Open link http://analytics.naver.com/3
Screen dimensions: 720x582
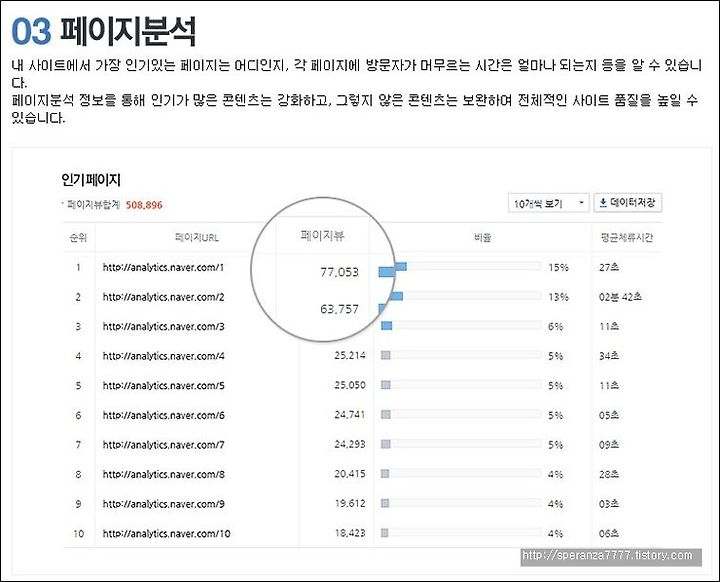(163, 327)
